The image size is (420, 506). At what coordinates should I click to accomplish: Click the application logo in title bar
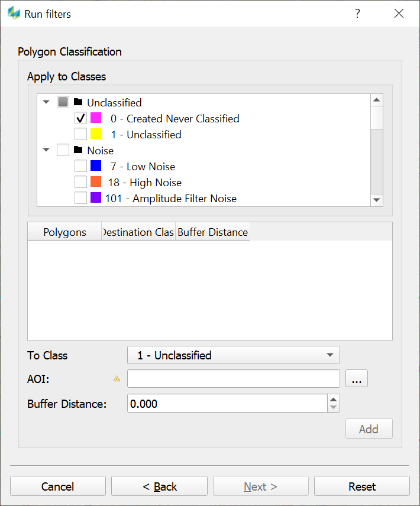pos(14,14)
